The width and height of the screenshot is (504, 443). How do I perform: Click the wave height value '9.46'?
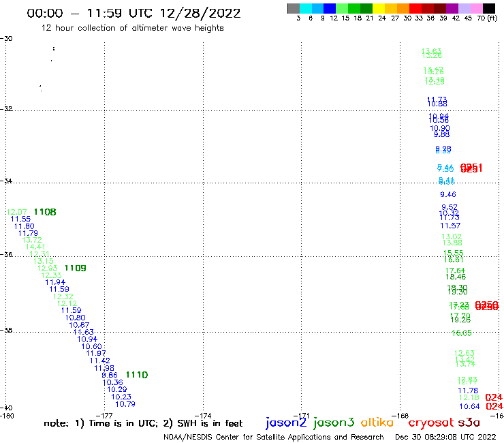[x=448, y=194]
